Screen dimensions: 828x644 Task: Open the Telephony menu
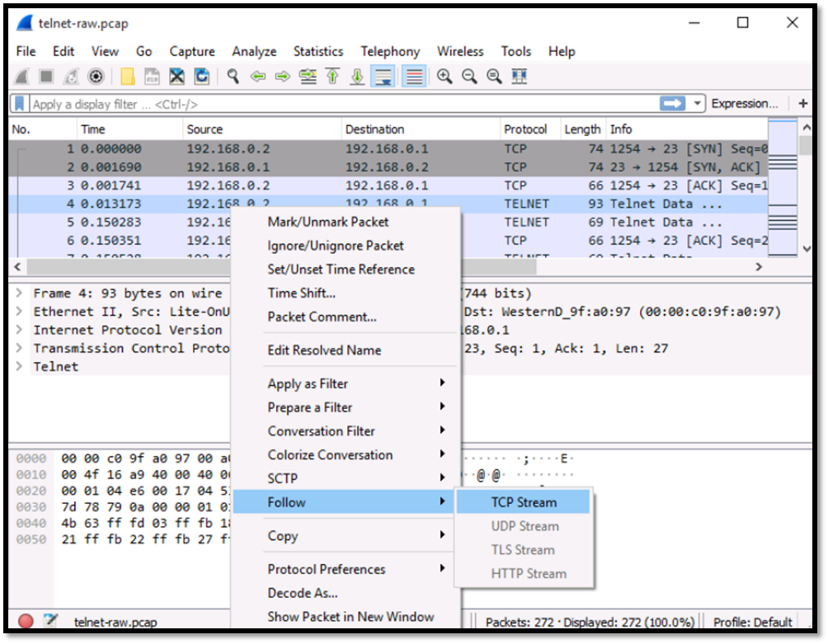coord(390,52)
